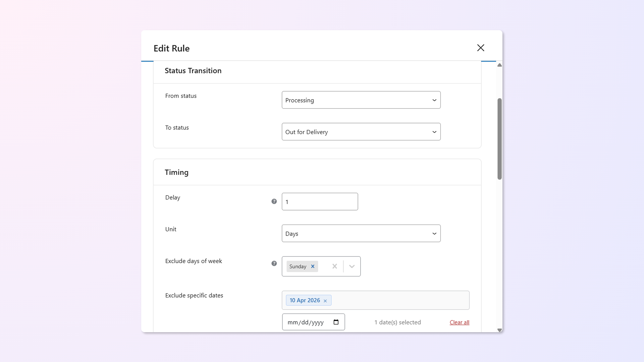Open the From status dropdown
Screen dimensions: 644x362
pyautogui.click(x=361, y=100)
